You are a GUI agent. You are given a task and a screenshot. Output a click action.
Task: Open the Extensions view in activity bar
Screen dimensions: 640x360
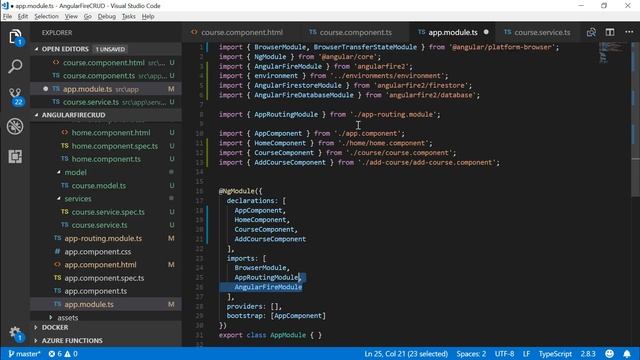click(x=15, y=156)
